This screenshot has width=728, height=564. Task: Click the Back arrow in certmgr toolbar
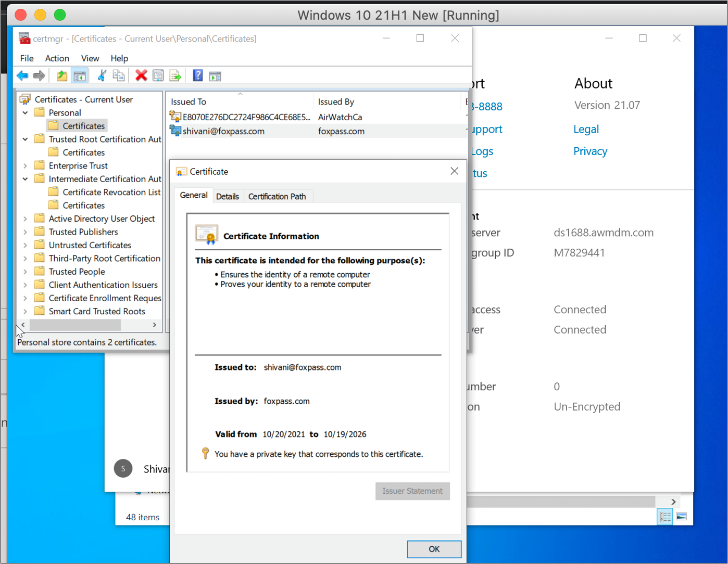22,76
